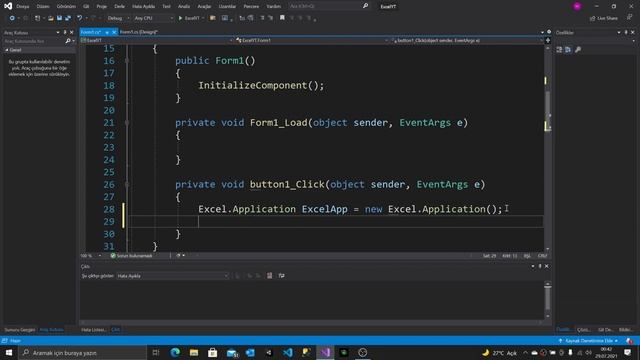Screen dimensions: 640x360
Task: Collapse the button1_Click method code block
Action: pyautogui.click(x=127, y=184)
